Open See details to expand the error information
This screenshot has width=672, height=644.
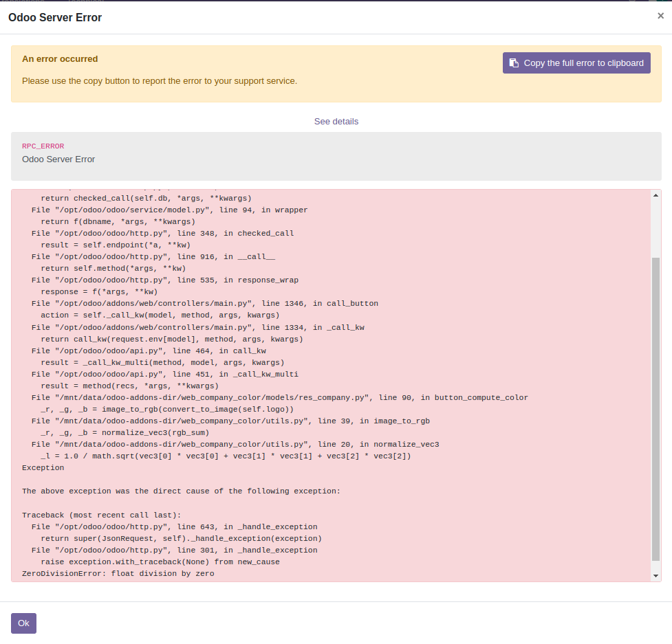[x=336, y=121]
